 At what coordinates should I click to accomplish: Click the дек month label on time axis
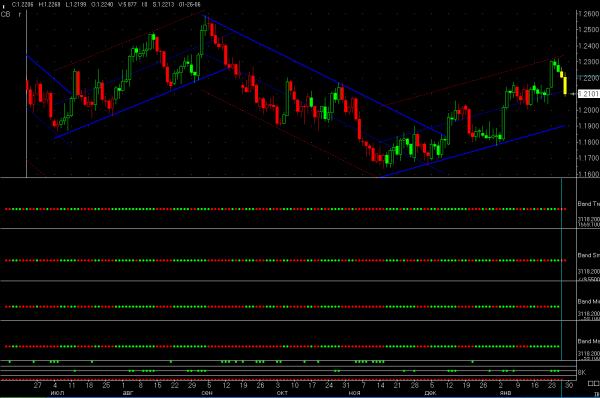[430, 393]
